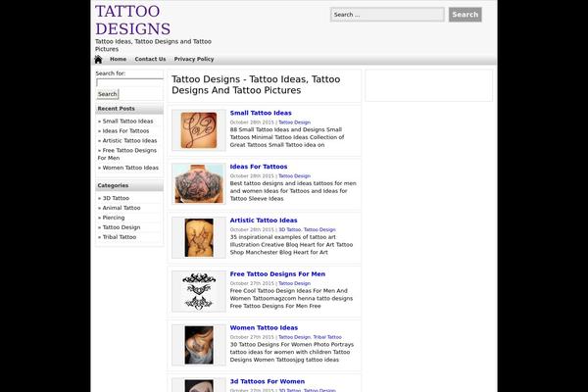Open the 3d Tattoos For Women heading
Screen dimensions: 588x392
click(x=267, y=381)
